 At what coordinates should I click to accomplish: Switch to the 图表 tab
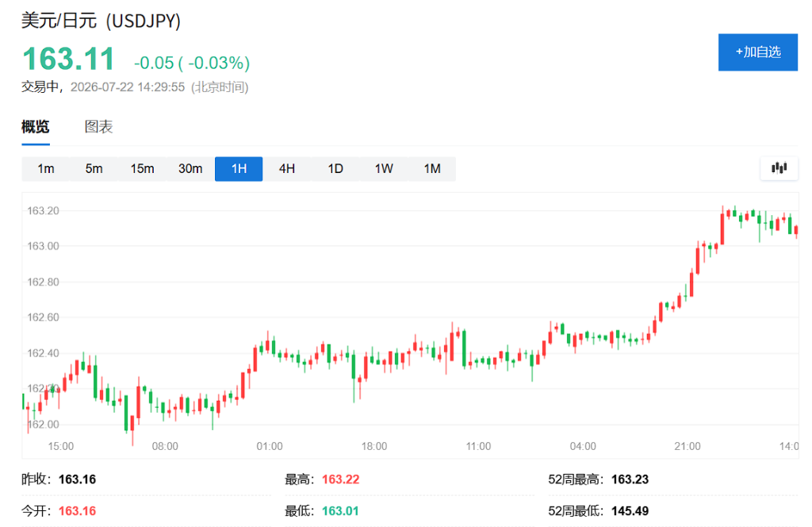coord(98,126)
